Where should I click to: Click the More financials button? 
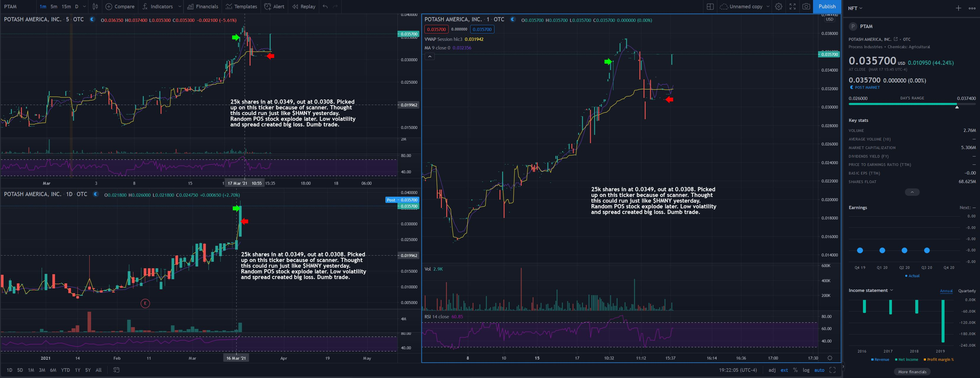click(x=912, y=372)
